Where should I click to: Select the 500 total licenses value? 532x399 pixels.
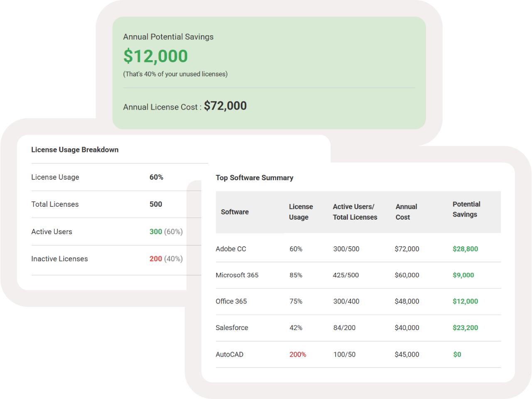156,204
